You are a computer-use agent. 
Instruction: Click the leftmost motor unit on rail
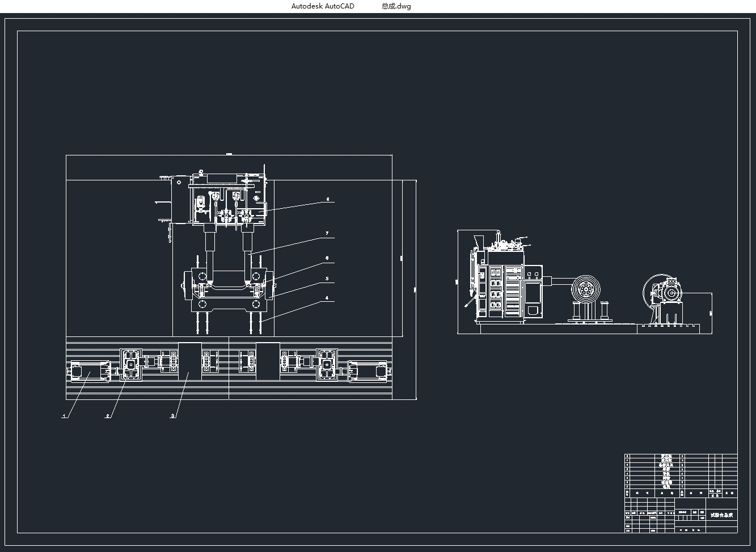pos(89,372)
